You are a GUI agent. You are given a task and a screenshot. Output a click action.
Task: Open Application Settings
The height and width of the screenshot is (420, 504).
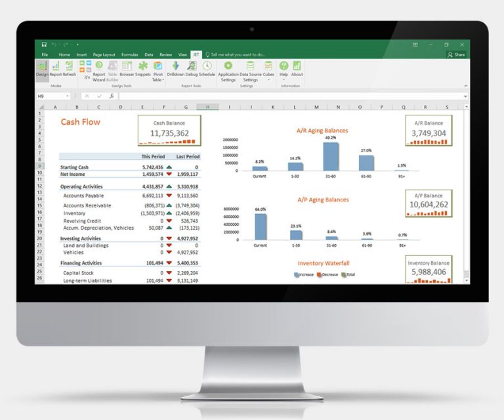228,70
